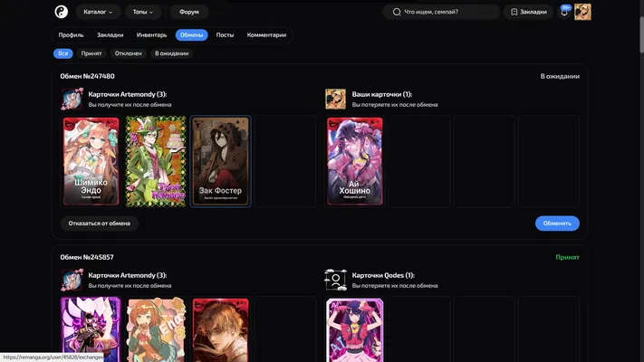Click Artemondy avatar in exchange №247480
Viewport: 644px width, 362px height.
(72, 100)
